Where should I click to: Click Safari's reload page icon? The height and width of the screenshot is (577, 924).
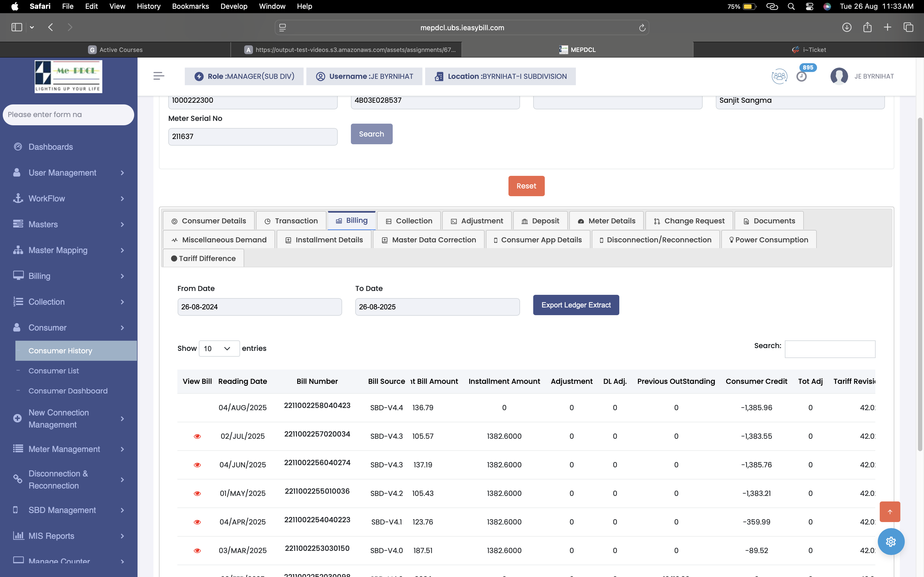pos(642,27)
